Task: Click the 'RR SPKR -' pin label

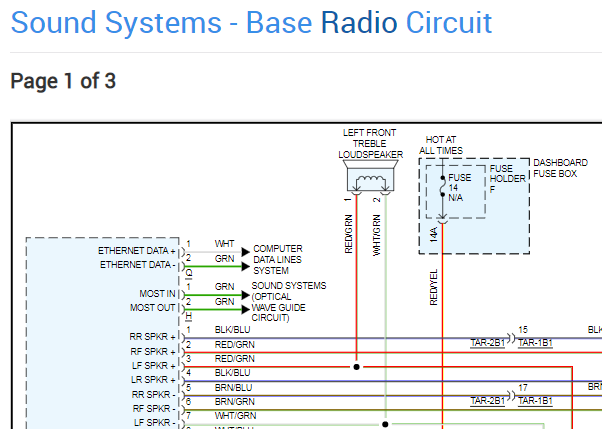Action: (154, 394)
